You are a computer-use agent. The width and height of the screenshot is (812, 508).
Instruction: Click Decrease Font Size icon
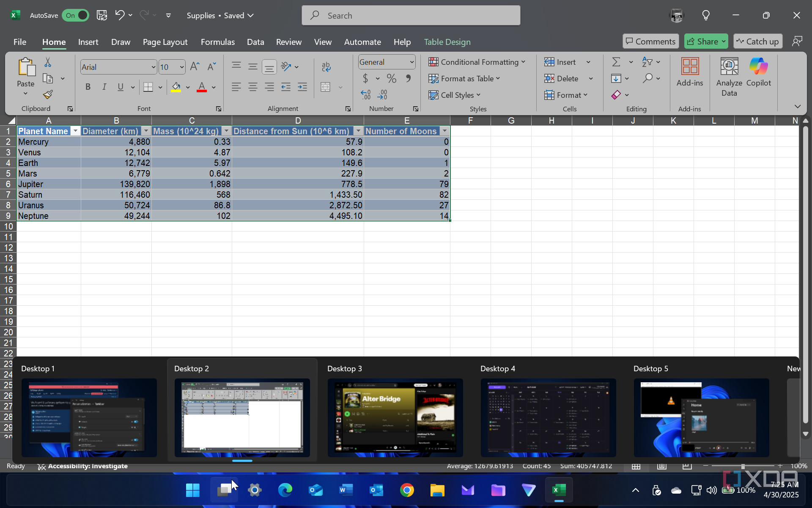point(212,66)
